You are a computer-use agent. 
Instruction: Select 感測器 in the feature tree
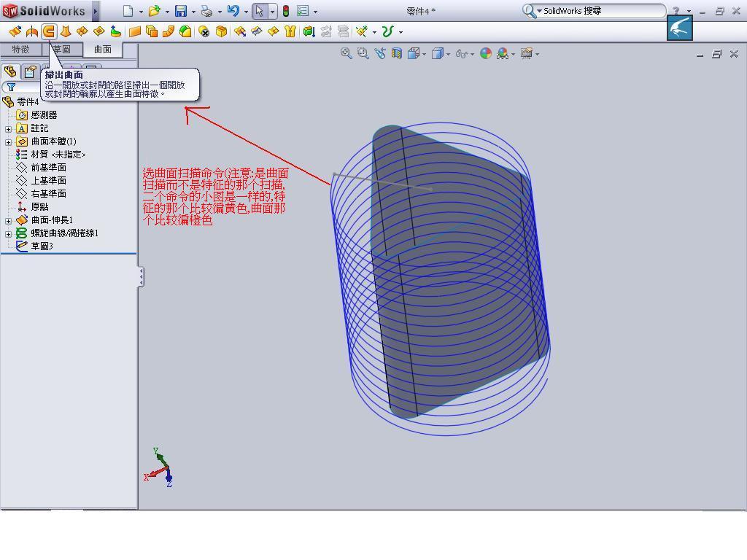point(36,114)
